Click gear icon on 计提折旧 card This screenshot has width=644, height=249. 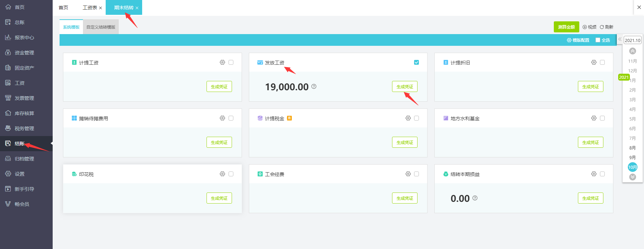coord(594,62)
